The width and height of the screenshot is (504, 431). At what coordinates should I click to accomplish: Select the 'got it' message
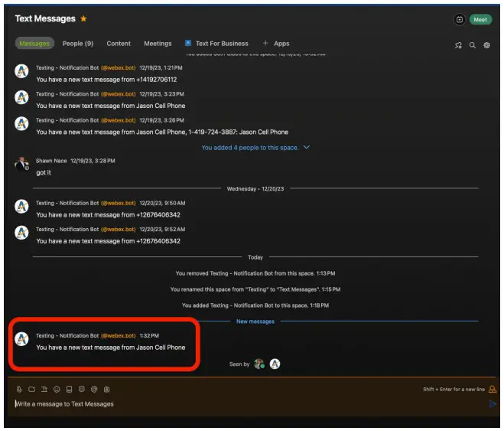pyautogui.click(x=44, y=173)
